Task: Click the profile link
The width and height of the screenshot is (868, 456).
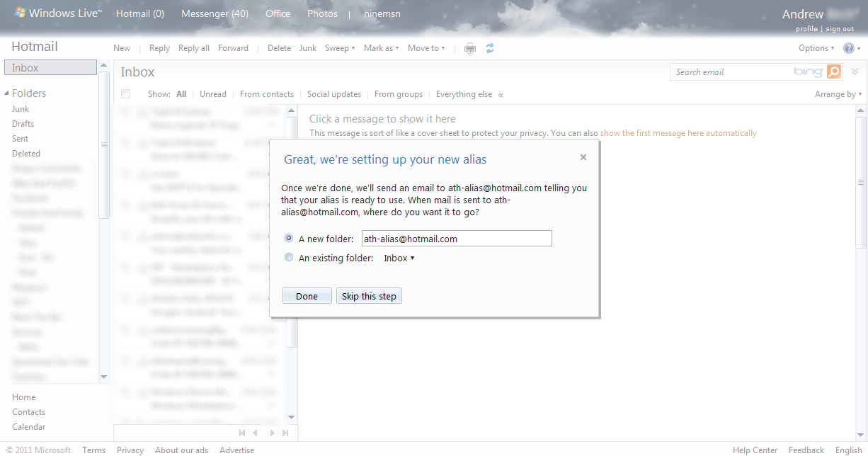Action: click(806, 29)
